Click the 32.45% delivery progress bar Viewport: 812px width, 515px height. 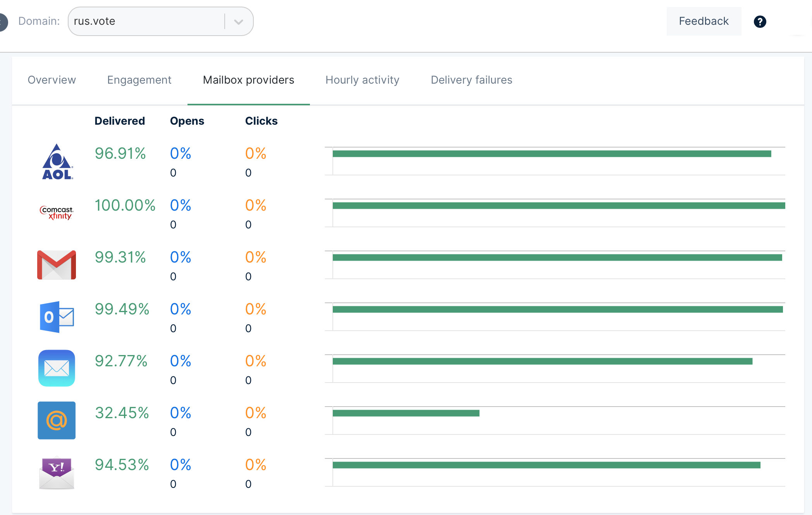point(406,413)
